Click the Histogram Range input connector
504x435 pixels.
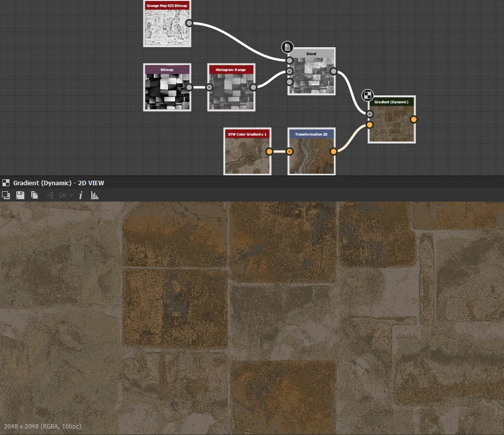coord(209,87)
